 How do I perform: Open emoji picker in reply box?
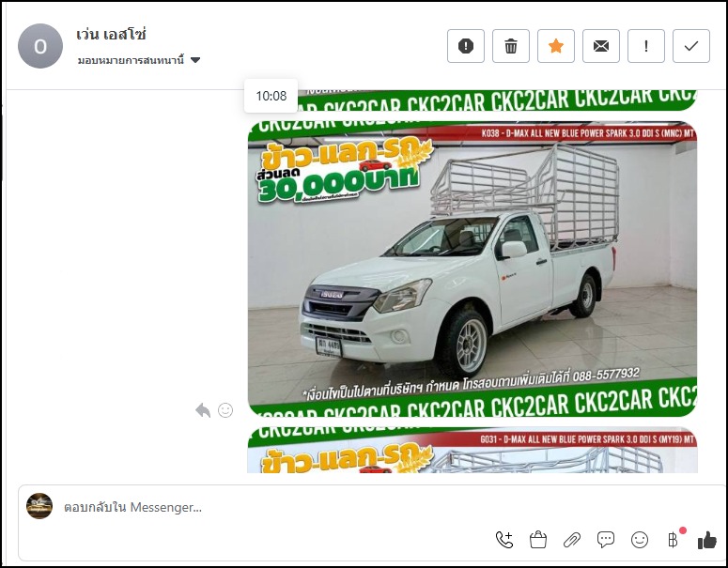640,540
